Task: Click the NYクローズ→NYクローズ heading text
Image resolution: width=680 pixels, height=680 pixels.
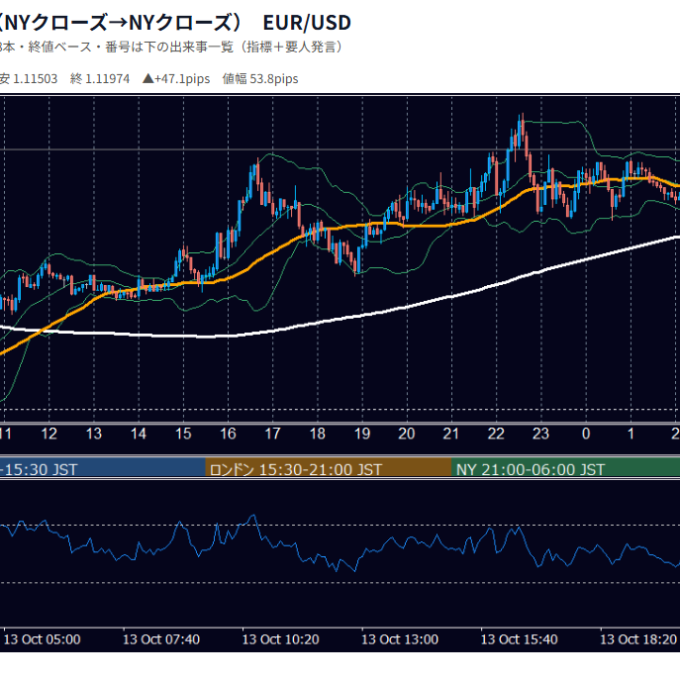Action: [118, 23]
